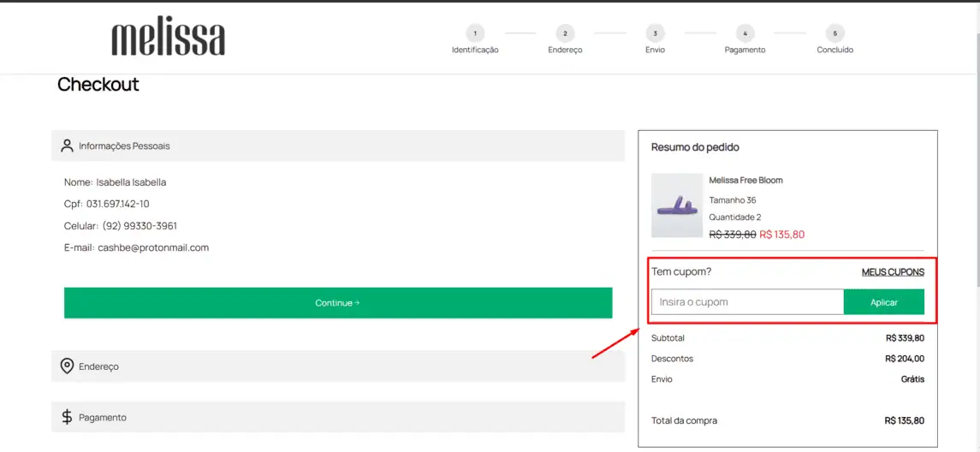Select step 1 Identificação circle
This screenshot has width=980, height=452.
tap(475, 33)
